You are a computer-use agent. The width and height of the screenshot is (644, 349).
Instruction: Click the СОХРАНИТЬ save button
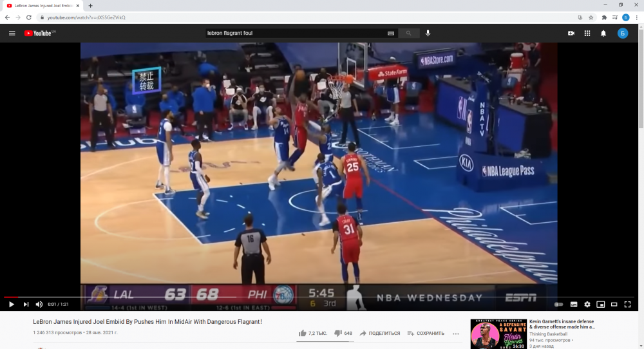[425, 333]
